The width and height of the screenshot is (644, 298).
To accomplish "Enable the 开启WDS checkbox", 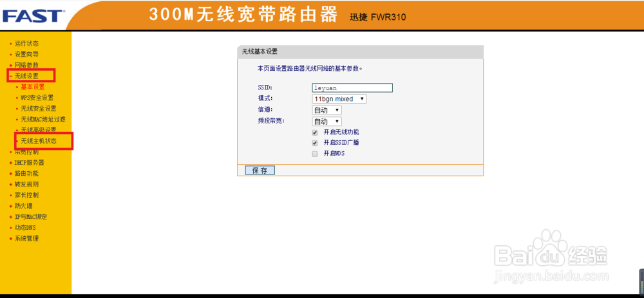I will pyautogui.click(x=315, y=154).
